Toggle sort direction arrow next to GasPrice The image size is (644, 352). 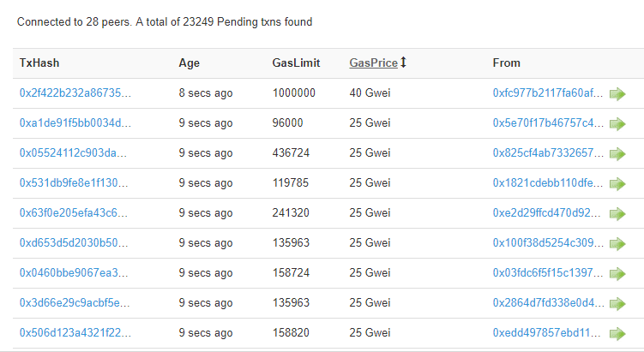tap(403, 63)
